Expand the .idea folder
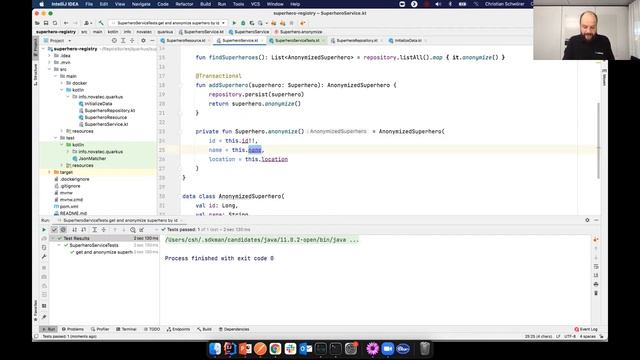This screenshot has height=360, width=640. point(50,56)
